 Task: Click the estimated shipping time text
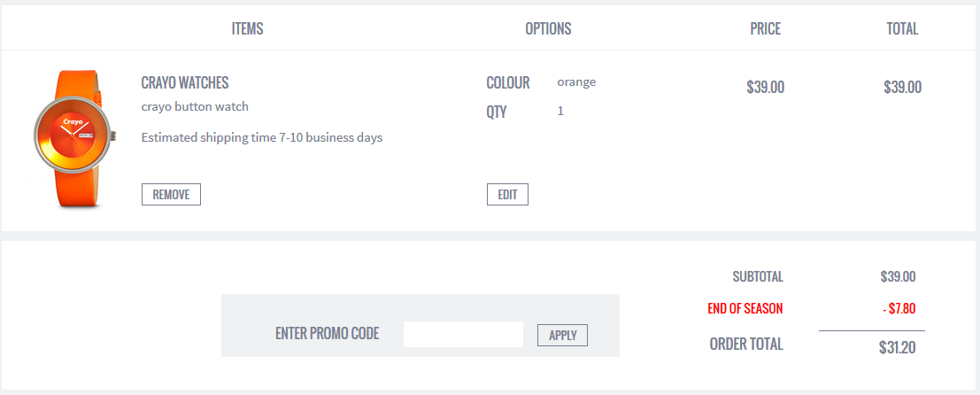(262, 137)
